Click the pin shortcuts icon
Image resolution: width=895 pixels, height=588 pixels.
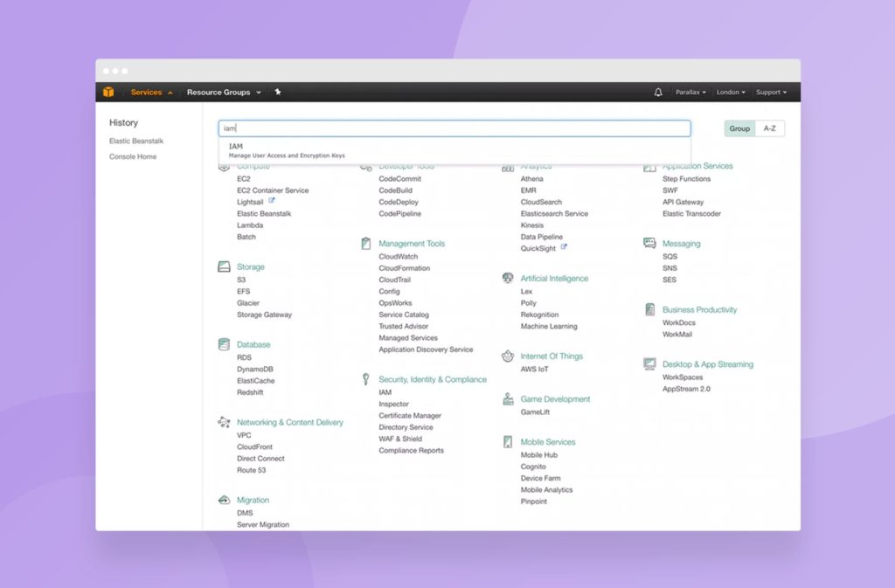(278, 92)
